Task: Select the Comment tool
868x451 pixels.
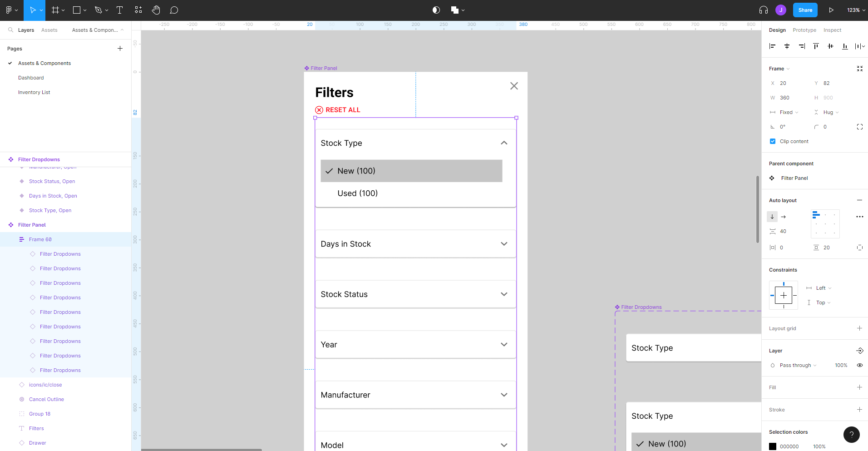Action: point(174,10)
